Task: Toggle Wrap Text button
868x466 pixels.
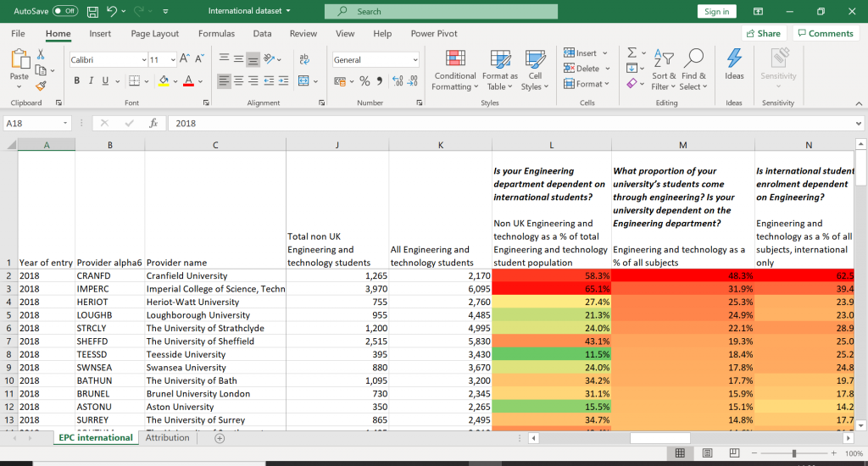Action: click(304, 58)
